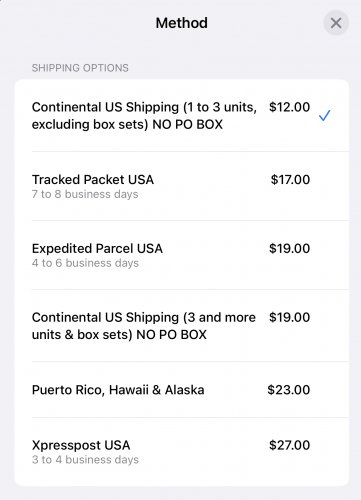Click the blue checkmark on the $12.00 option
The image size is (361, 500).
[x=324, y=115]
